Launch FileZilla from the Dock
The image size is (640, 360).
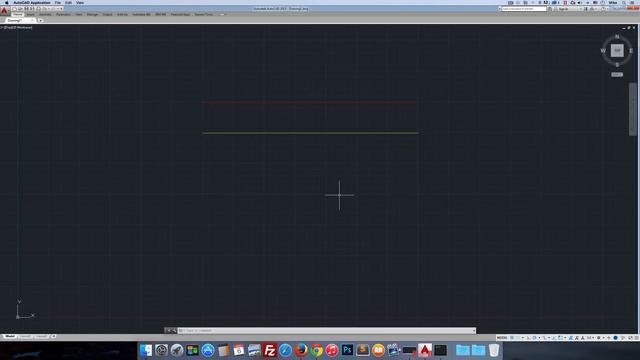pyautogui.click(x=270, y=350)
